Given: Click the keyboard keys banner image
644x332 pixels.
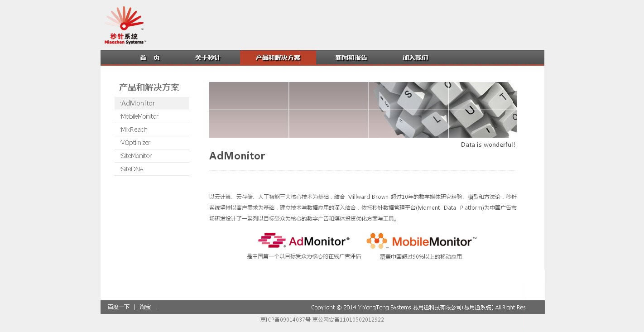Looking at the screenshot, I should tap(363, 110).
